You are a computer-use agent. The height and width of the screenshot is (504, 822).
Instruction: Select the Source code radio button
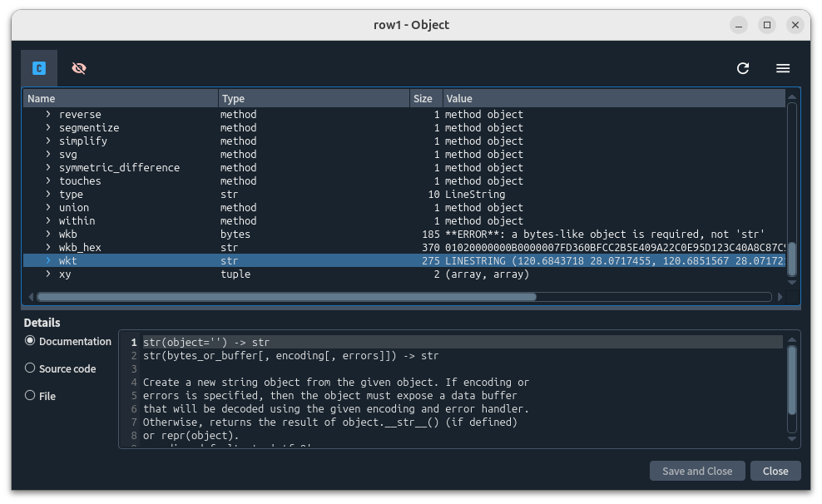[x=31, y=368]
